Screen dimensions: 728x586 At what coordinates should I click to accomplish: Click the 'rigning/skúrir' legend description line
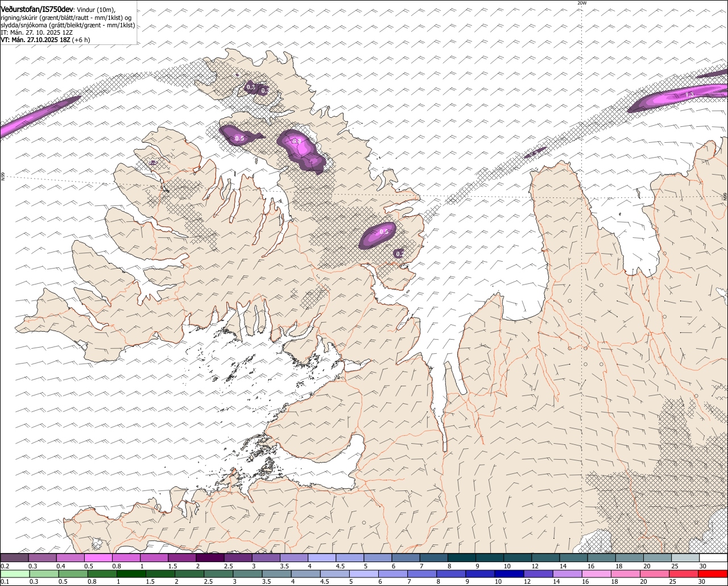(x=66, y=18)
